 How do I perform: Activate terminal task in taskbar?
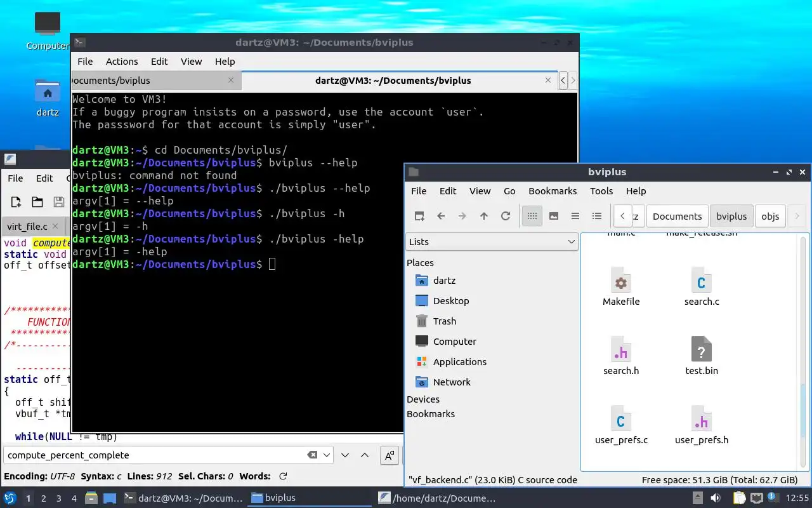click(183, 498)
